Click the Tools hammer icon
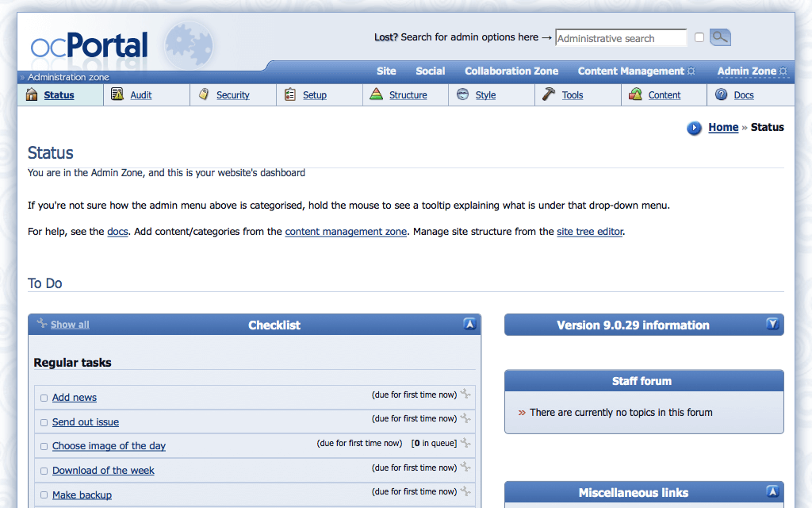 point(549,94)
